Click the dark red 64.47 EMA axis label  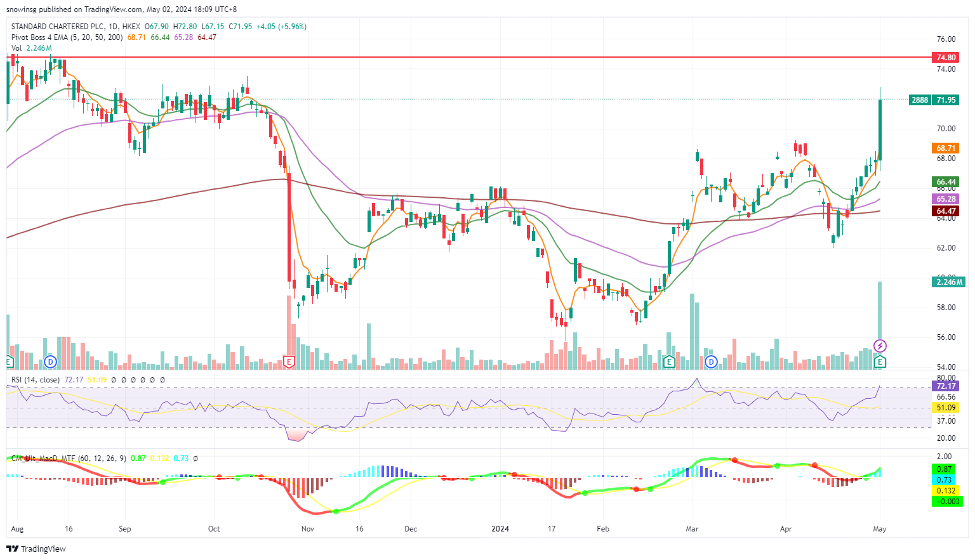(x=946, y=211)
